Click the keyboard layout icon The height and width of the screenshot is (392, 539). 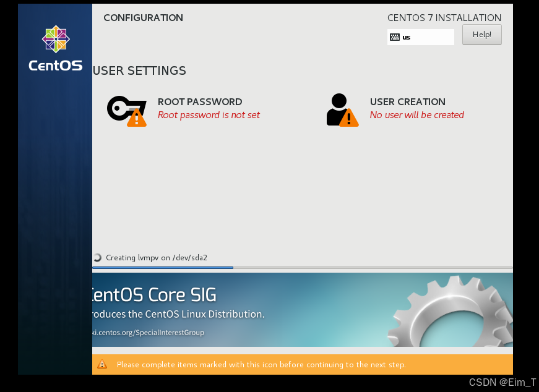click(395, 37)
